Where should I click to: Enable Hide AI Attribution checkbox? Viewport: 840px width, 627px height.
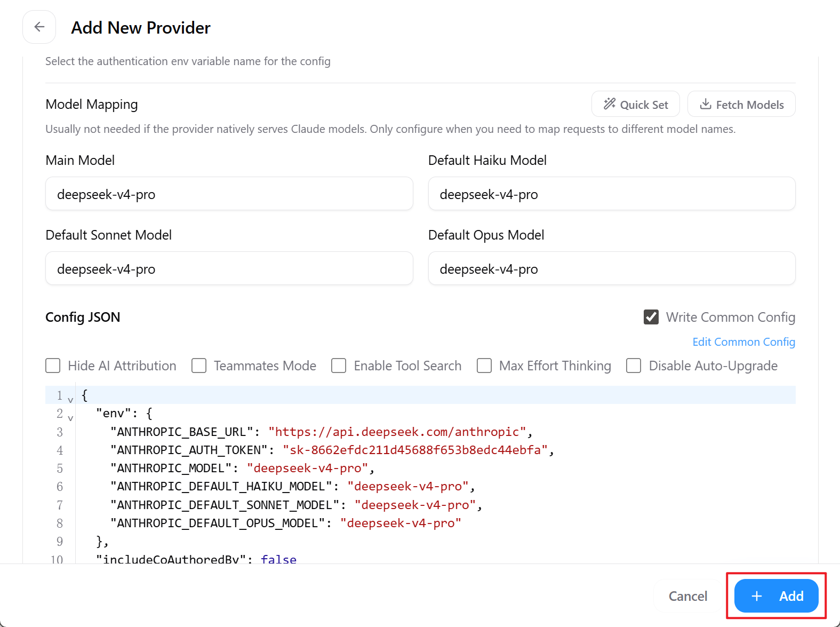point(53,366)
